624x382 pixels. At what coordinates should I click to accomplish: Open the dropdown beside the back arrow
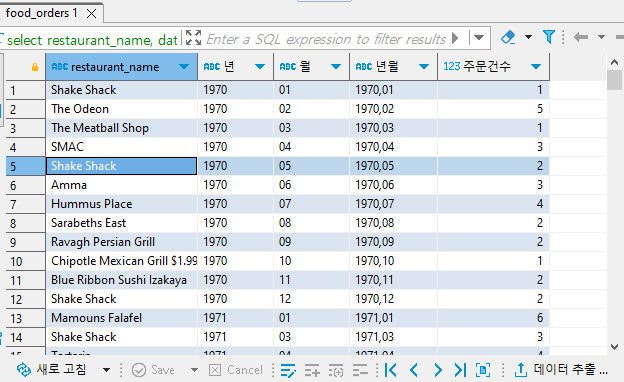[601, 37]
